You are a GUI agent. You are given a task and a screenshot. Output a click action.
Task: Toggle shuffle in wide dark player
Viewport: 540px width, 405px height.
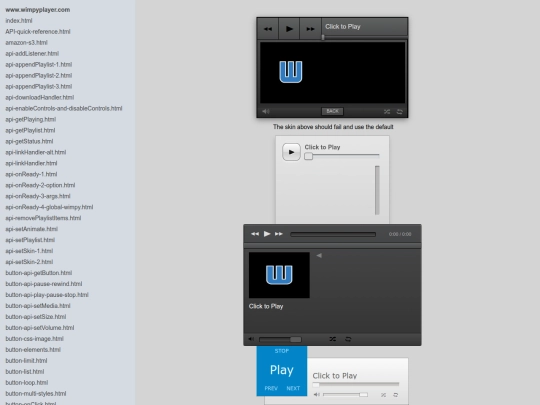(x=332, y=339)
